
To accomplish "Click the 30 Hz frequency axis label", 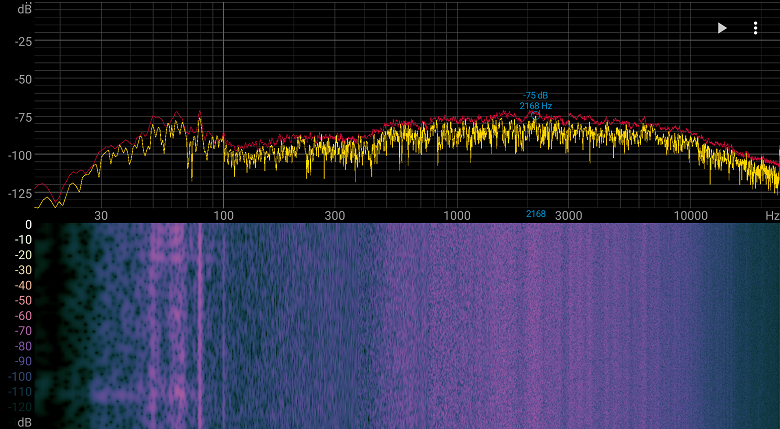I will click(101, 215).
